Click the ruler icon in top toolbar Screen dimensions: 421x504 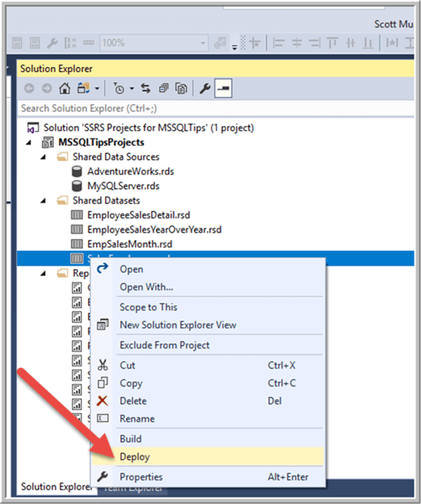coord(88,43)
